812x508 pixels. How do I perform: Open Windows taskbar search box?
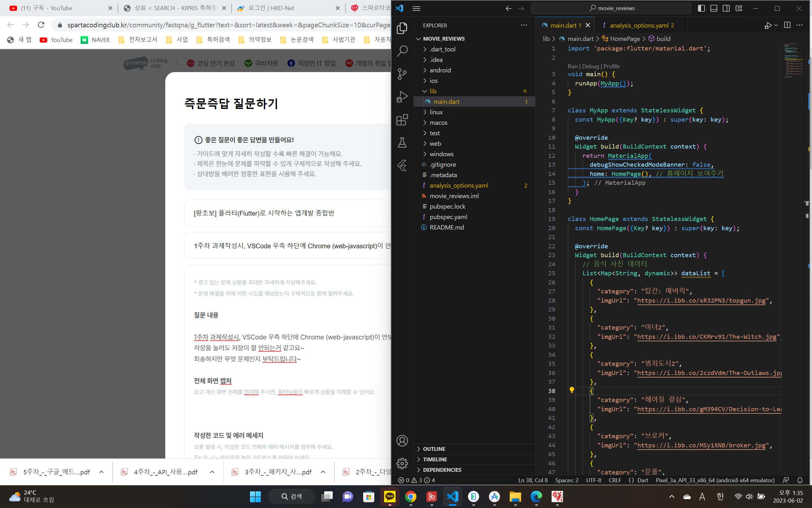pos(291,496)
